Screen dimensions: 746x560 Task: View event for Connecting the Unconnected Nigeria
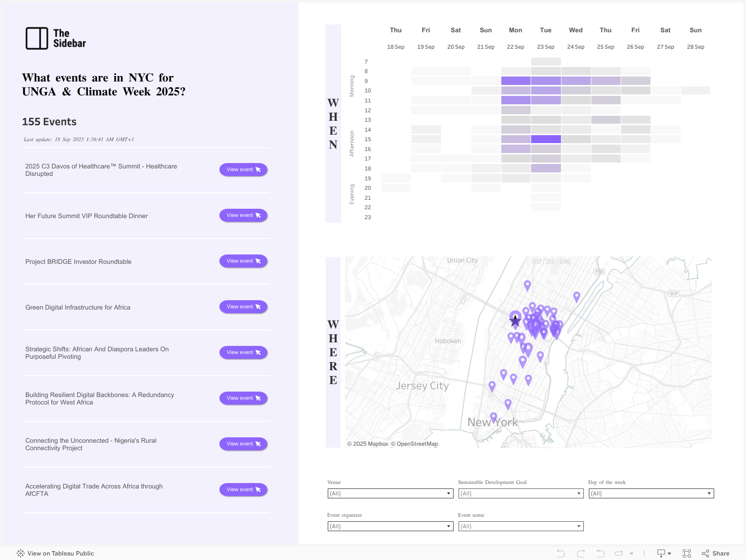click(244, 444)
